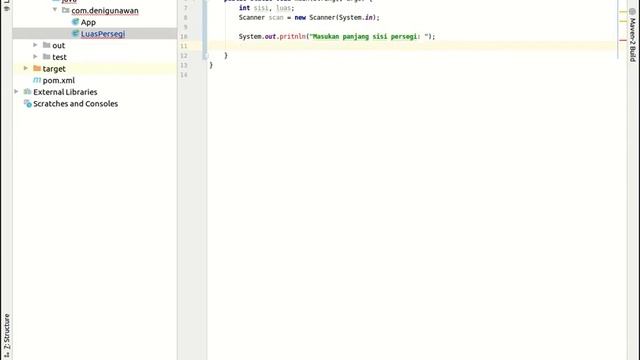This screenshot has height=360, width=640.
Task: Click the pritnln method call
Action: 293,36
